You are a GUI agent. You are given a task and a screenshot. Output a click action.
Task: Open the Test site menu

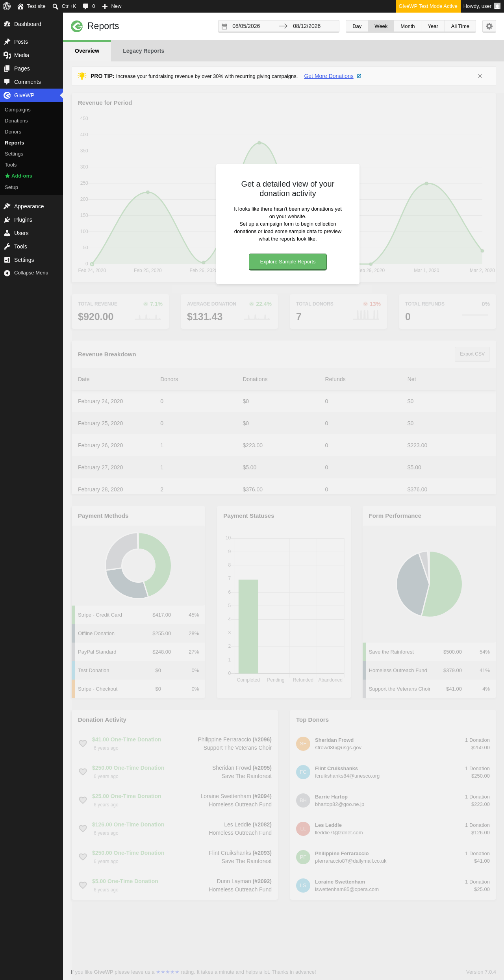point(31,6)
